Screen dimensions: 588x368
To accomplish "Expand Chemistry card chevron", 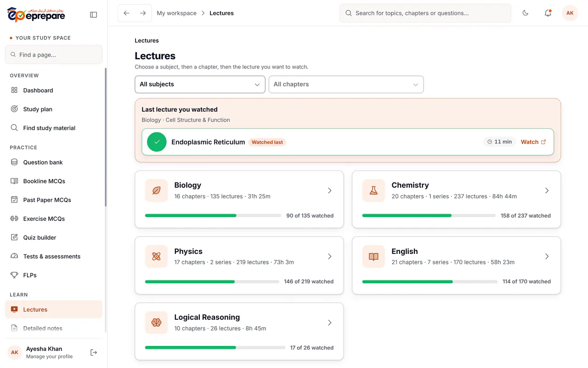I will pos(547,190).
